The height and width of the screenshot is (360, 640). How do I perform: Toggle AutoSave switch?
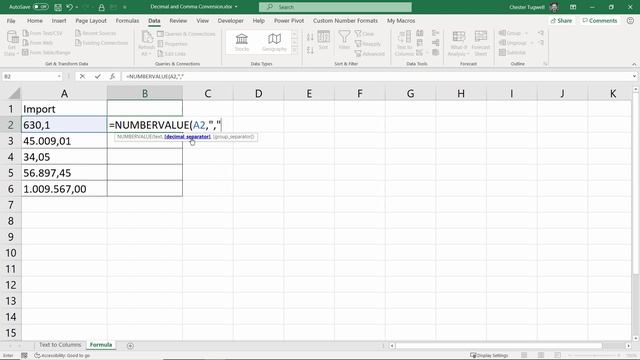pos(40,7)
